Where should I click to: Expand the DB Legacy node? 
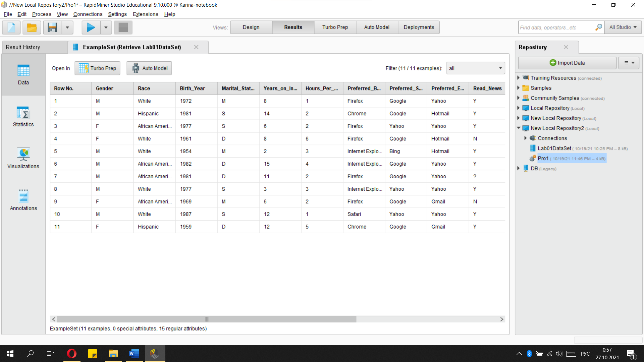(519, 168)
